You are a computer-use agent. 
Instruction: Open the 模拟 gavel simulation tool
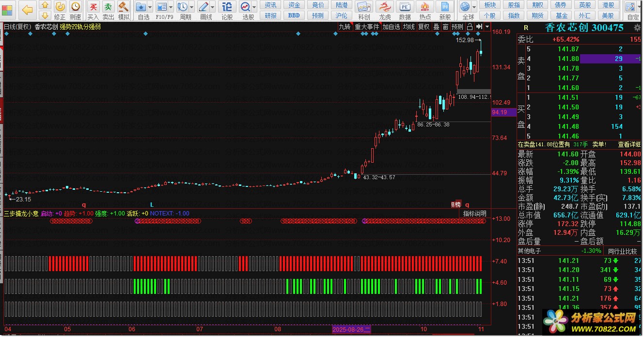(124, 10)
